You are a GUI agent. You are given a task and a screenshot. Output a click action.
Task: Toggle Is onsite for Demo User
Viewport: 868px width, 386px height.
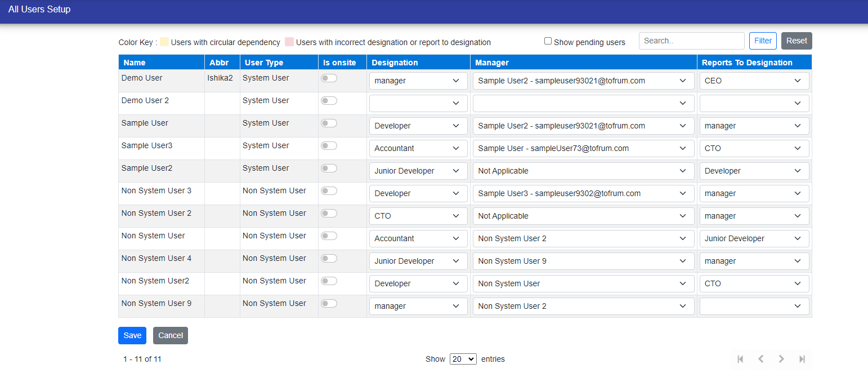coord(329,78)
